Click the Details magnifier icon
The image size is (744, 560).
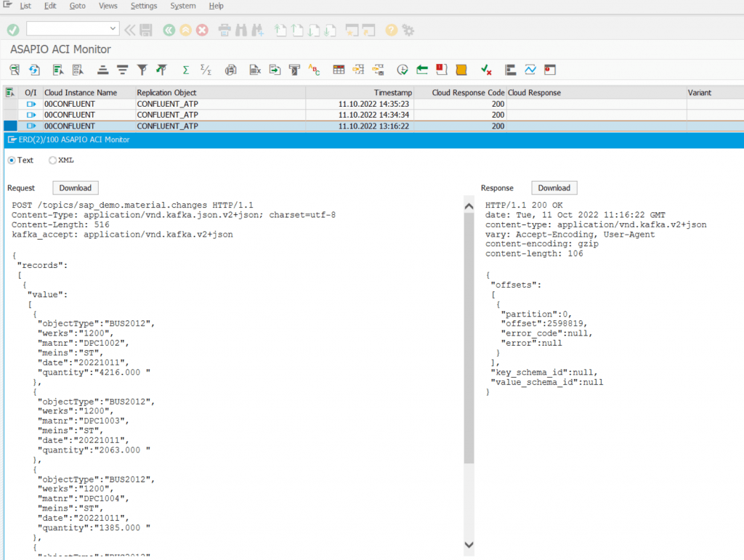click(x=14, y=70)
